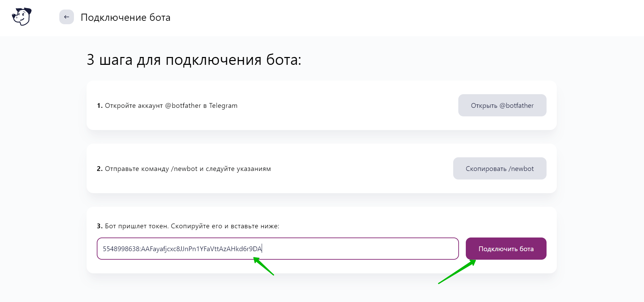This screenshot has width=644, height=302.
Task: Copy the /newbot command with the button
Action: click(500, 169)
